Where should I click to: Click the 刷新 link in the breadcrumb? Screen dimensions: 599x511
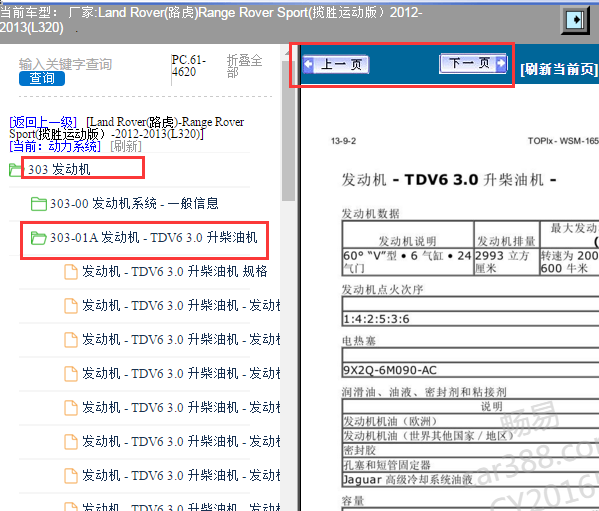(126, 146)
